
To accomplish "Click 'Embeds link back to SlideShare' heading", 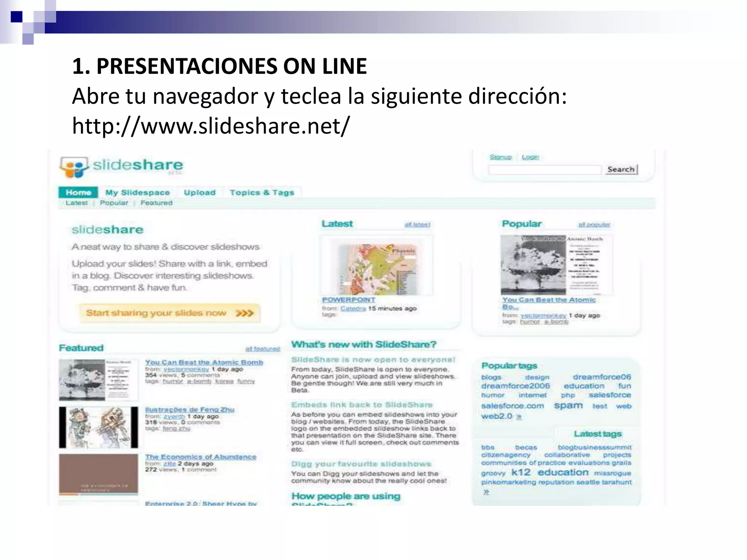I will coord(362,405).
